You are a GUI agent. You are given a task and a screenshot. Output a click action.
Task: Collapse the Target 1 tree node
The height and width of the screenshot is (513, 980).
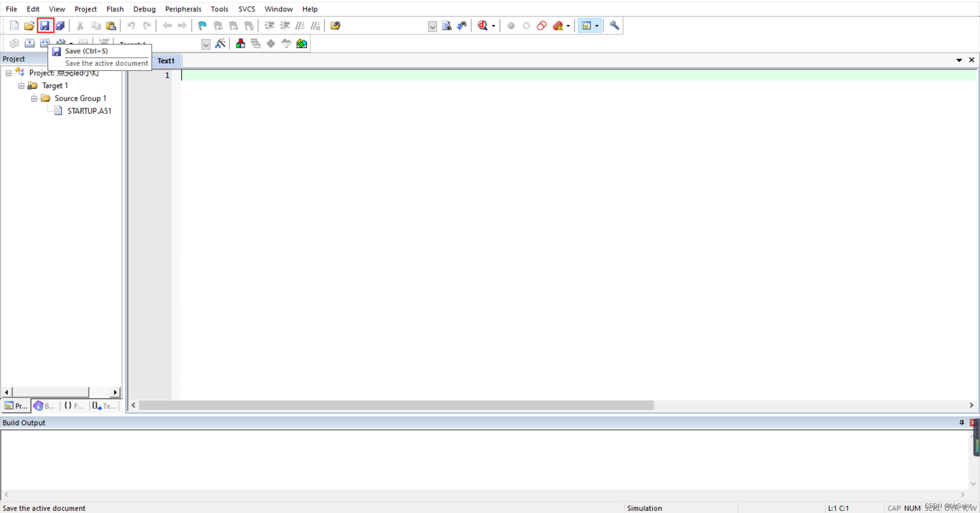point(21,86)
